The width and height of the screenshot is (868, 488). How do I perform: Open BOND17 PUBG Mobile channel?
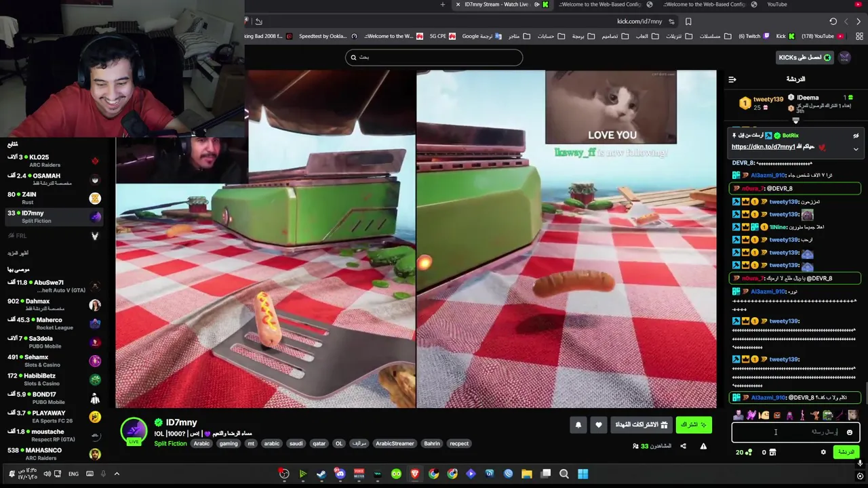[x=53, y=398]
